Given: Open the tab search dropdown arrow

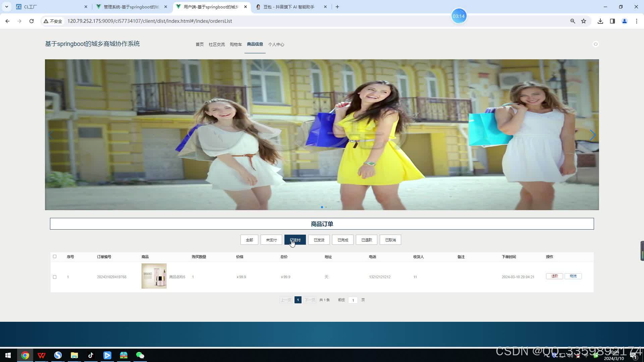Looking at the screenshot, I should tap(6, 7).
